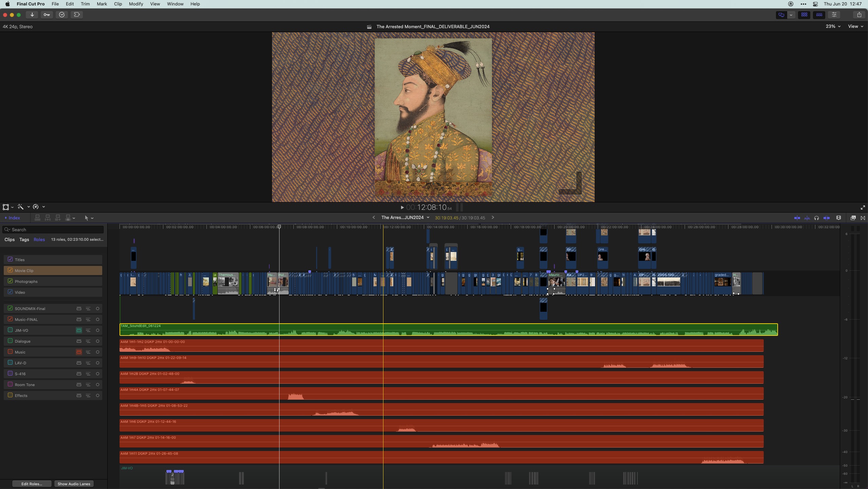Disable the Music-FINAL role checkbox
This screenshot has height=489, width=868.
tap(10, 319)
